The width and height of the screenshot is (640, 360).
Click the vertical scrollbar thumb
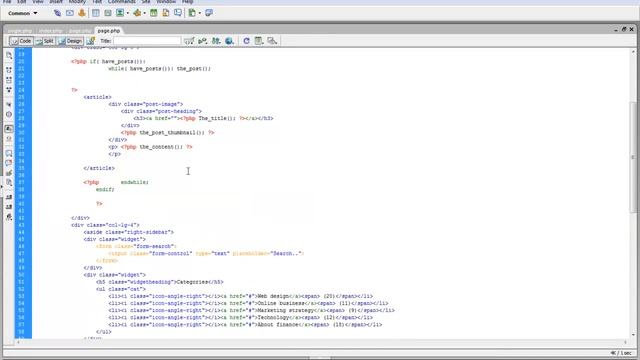coord(633,157)
